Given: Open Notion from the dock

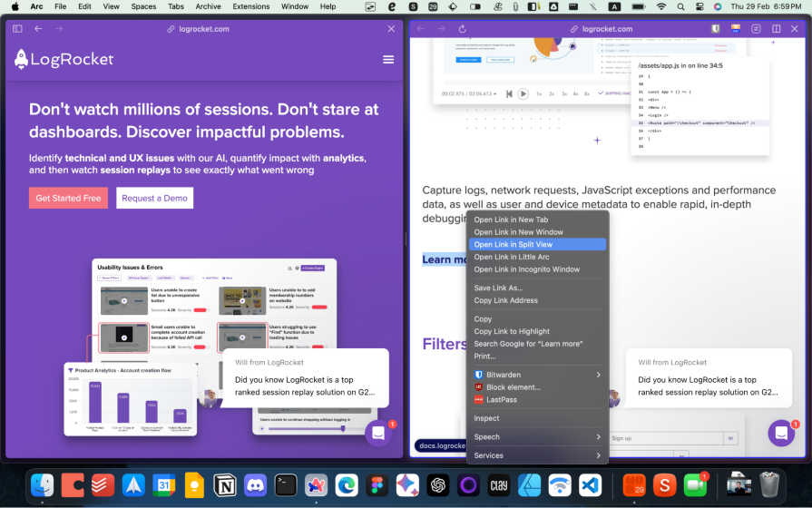Looking at the screenshot, I should [x=225, y=485].
